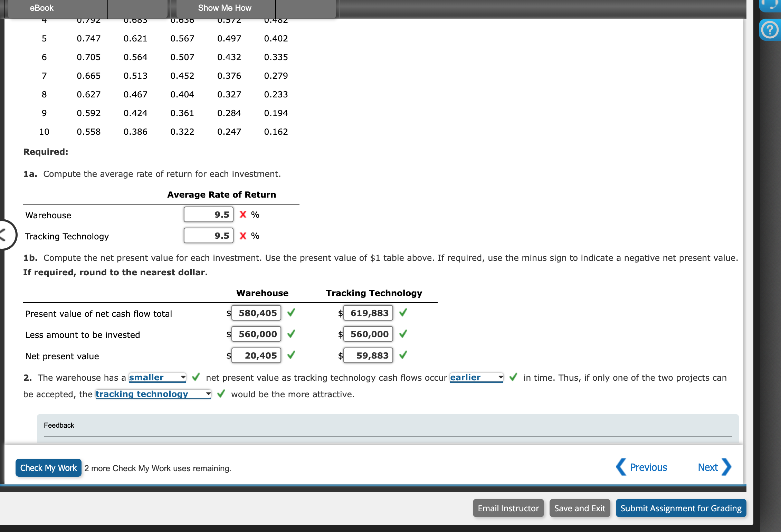Submit Assignment for Grading
The image size is (781, 532).
point(681,508)
